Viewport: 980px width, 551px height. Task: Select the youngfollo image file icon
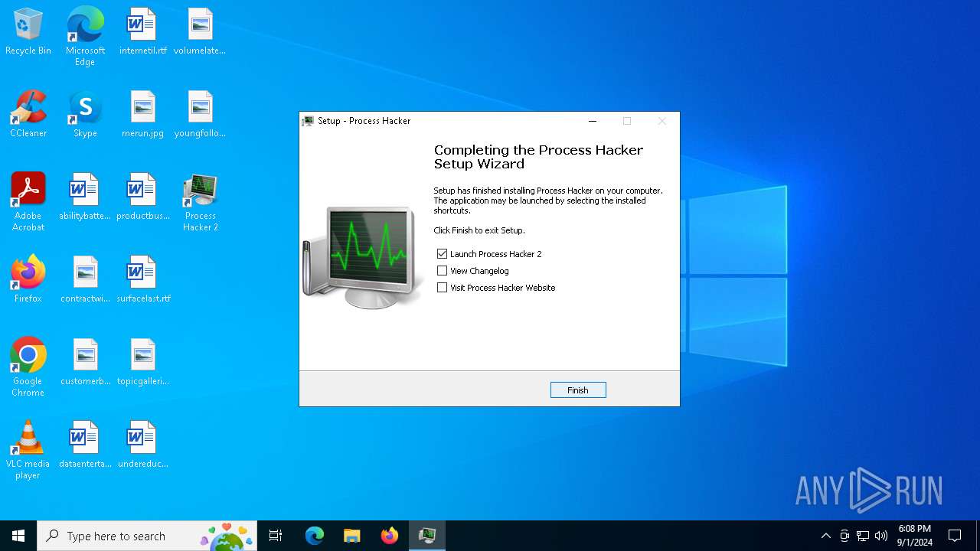click(200, 115)
